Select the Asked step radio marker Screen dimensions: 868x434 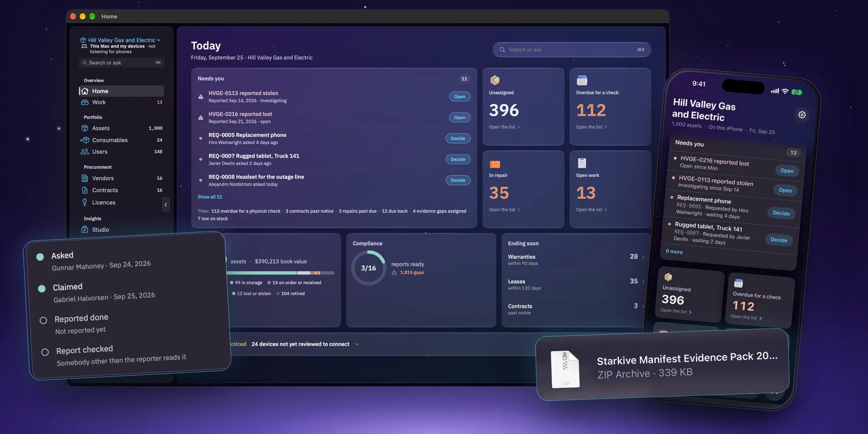tap(40, 257)
